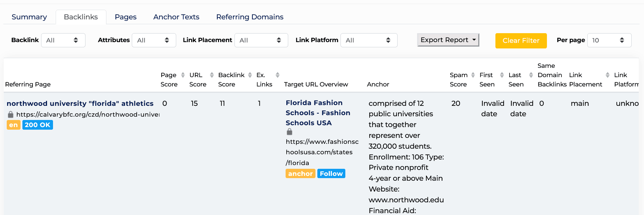The height and width of the screenshot is (215, 644).
Task: Open the Backlink filter dropdown
Action: (63, 40)
